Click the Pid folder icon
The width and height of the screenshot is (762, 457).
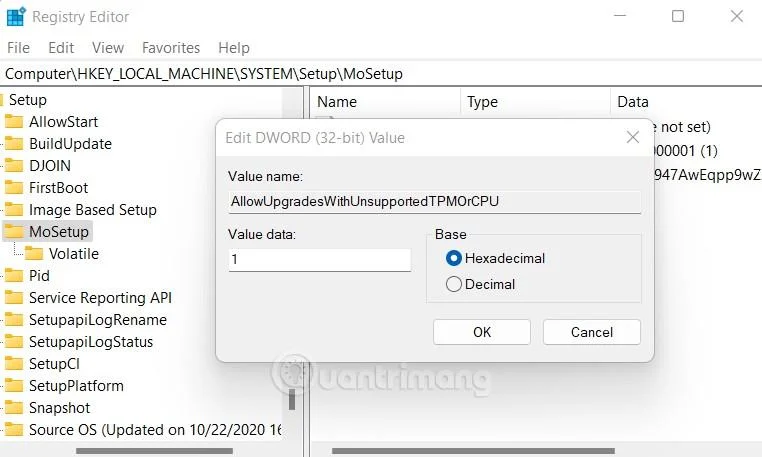click(x=14, y=276)
